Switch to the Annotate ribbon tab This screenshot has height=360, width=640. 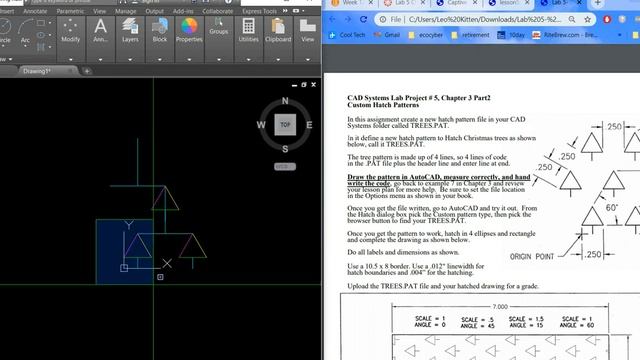tap(35, 11)
